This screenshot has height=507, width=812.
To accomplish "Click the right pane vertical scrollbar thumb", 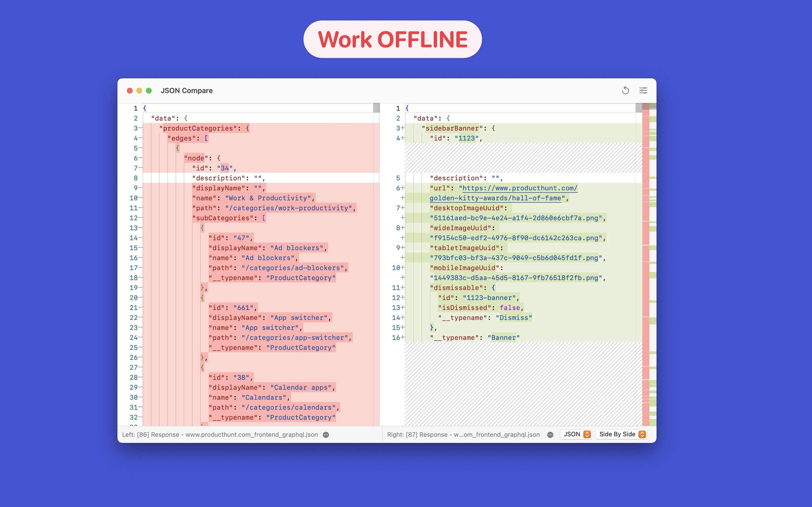I will click(639, 108).
